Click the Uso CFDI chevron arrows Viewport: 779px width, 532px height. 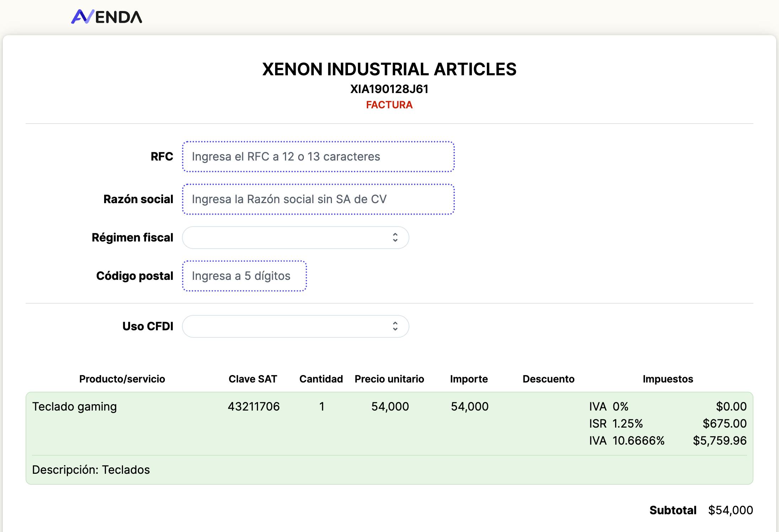click(x=395, y=326)
